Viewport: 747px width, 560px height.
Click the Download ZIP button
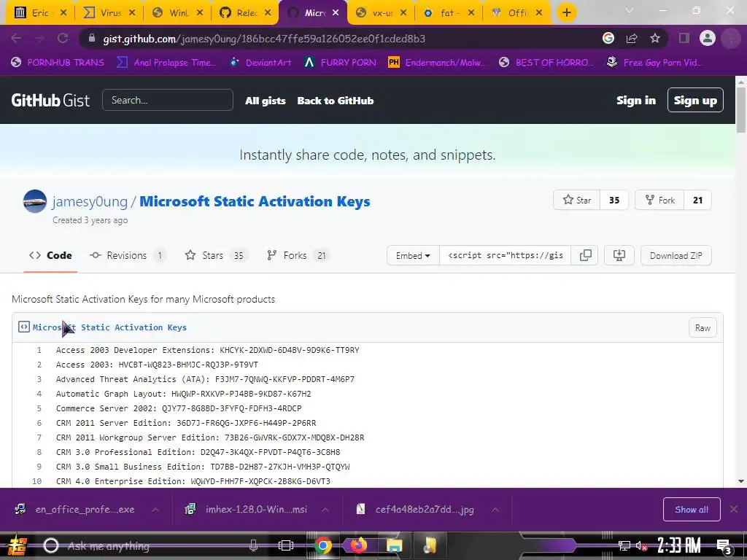pos(676,256)
